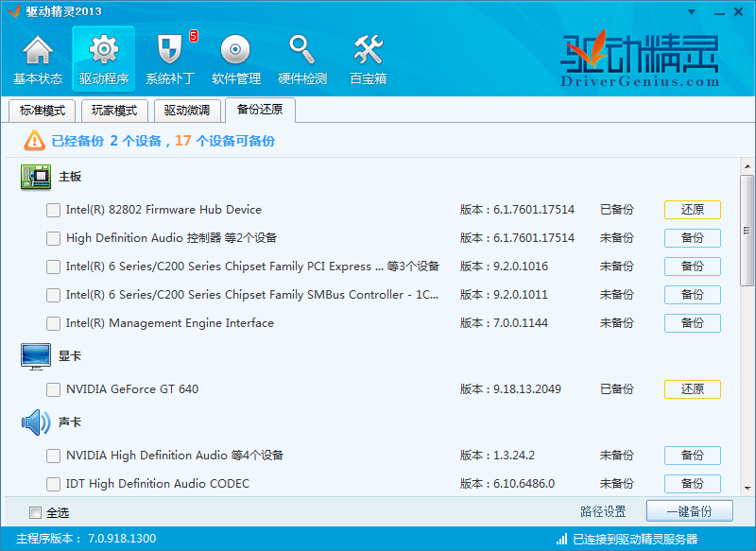756x551 pixels.
Task: Click the 声卡 speaker category icon
Action: tap(36, 422)
